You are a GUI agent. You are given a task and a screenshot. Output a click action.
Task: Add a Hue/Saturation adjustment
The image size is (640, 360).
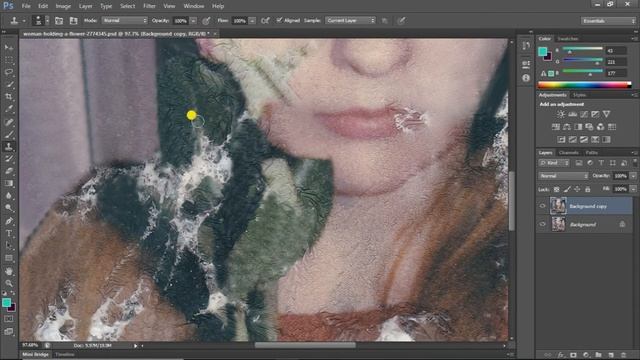tap(556, 127)
